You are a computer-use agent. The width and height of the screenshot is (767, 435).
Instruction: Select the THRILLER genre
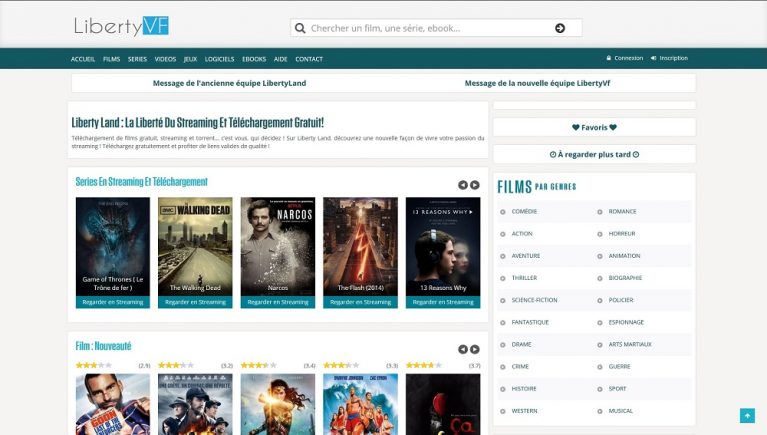pos(524,278)
